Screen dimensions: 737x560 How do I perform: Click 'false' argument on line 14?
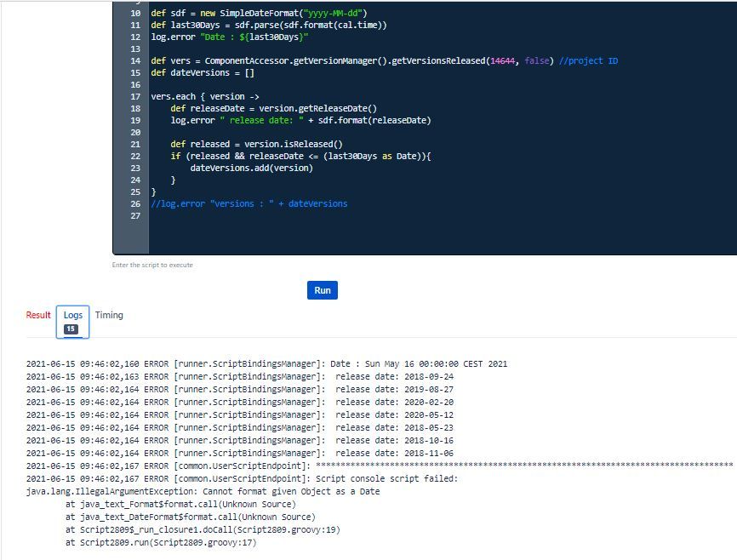(537, 60)
